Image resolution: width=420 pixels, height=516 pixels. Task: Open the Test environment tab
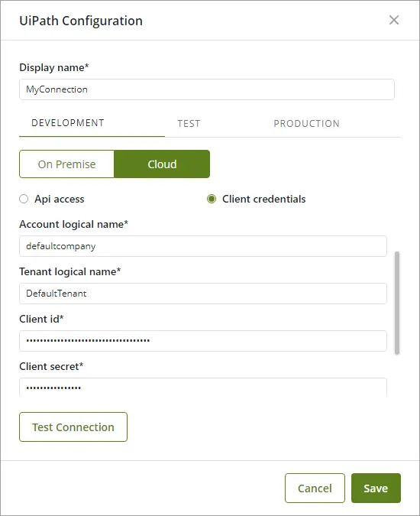pyautogui.click(x=189, y=123)
